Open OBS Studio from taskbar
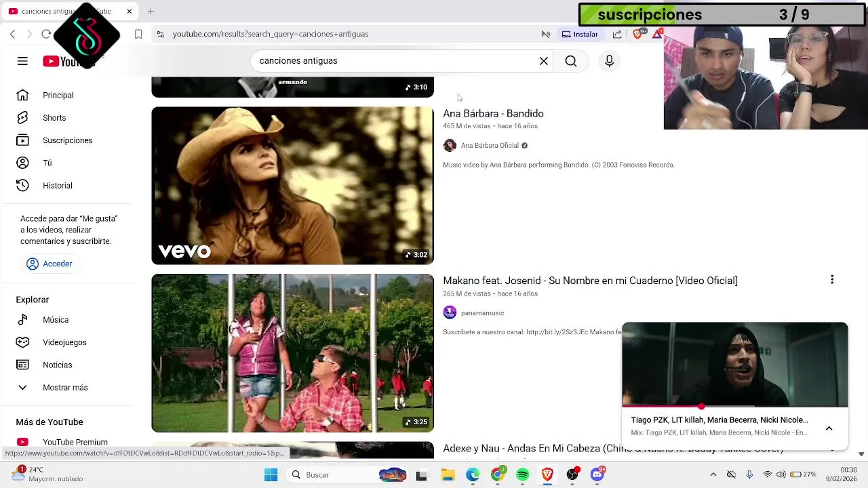The width and height of the screenshot is (868, 488). tap(572, 475)
